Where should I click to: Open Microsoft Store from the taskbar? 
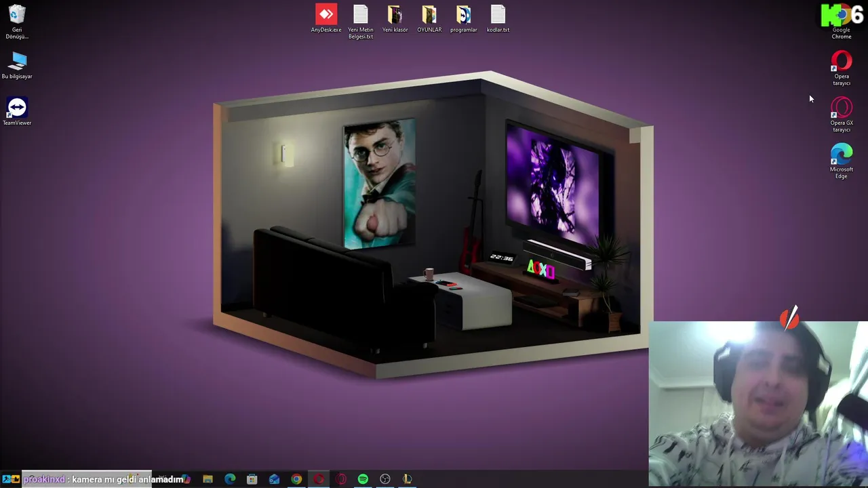coord(252,479)
